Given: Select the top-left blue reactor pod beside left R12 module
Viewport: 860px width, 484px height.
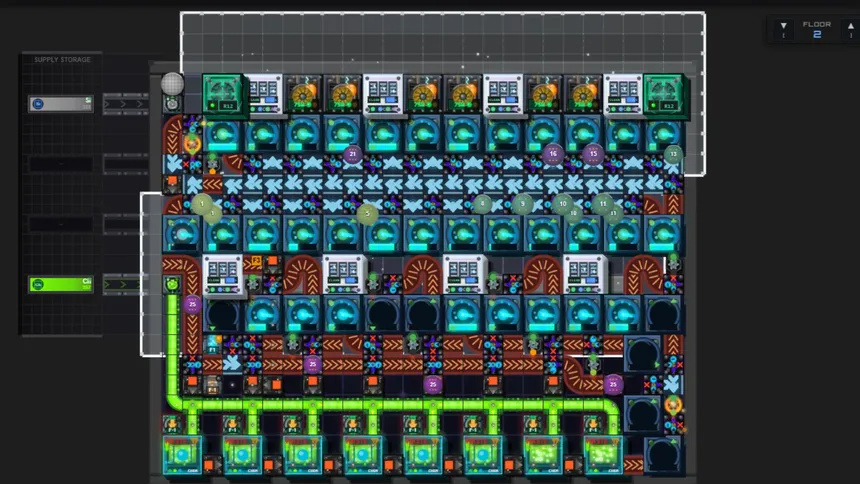Looking at the screenshot, I should pyautogui.click(x=223, y=134).
